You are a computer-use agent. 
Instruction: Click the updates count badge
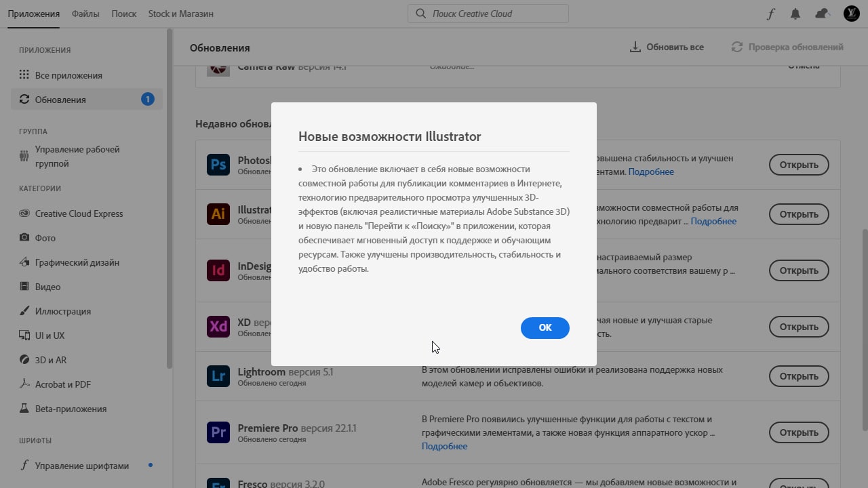[147, 100]
